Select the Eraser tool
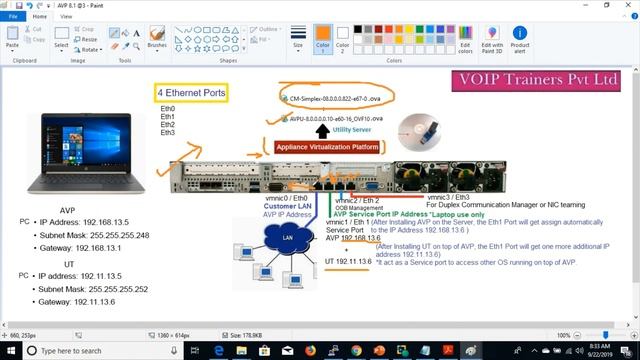 114,47
